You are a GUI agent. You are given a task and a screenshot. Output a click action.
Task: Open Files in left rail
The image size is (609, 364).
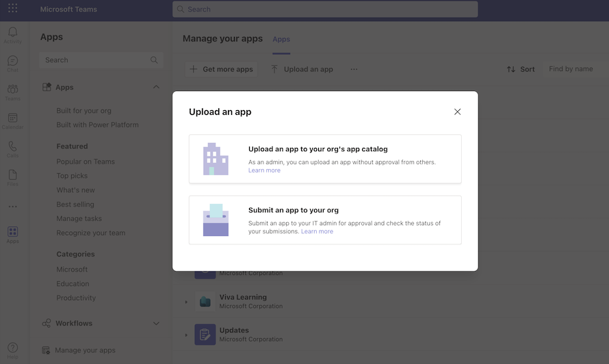click(x=12, y=178)
